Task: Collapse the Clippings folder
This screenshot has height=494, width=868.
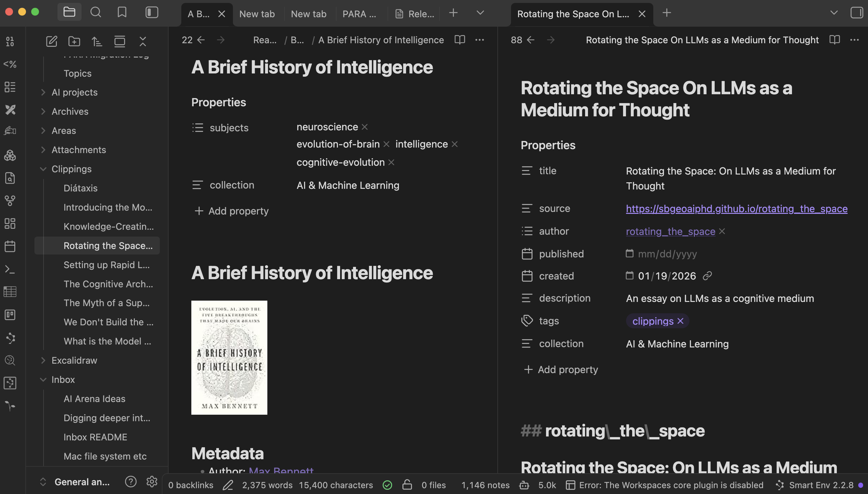Action: pyautogui.click(x=43, y=169)
